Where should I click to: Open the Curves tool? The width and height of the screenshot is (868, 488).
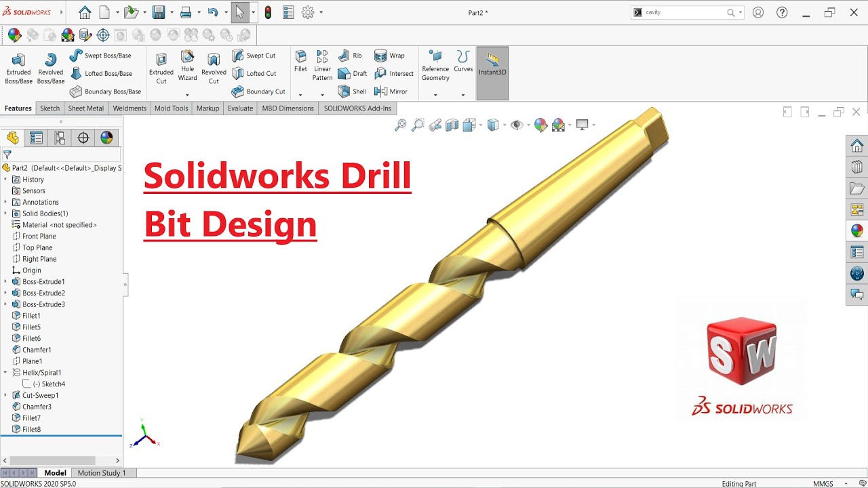point(463,62)
